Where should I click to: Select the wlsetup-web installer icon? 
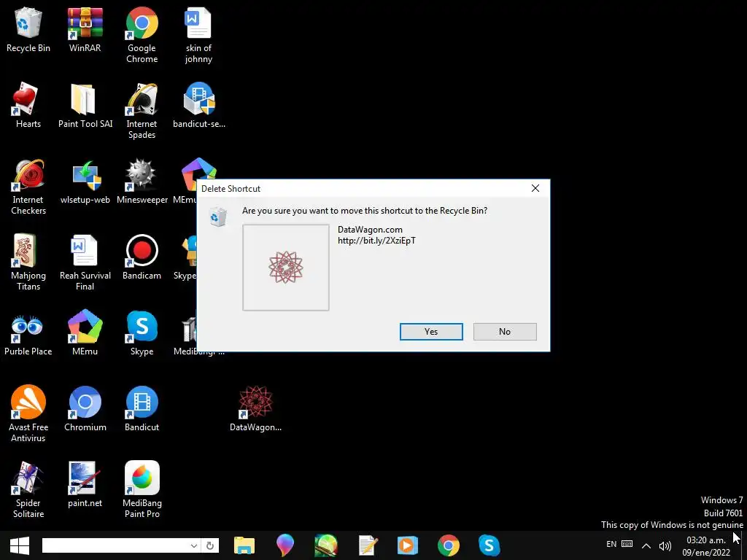[85, 182]
